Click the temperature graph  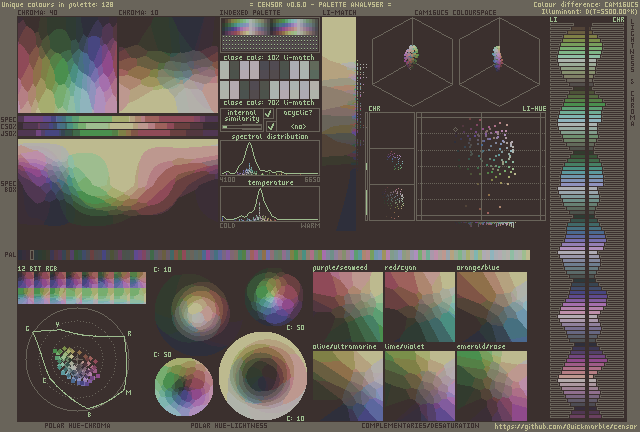point(269,203)
